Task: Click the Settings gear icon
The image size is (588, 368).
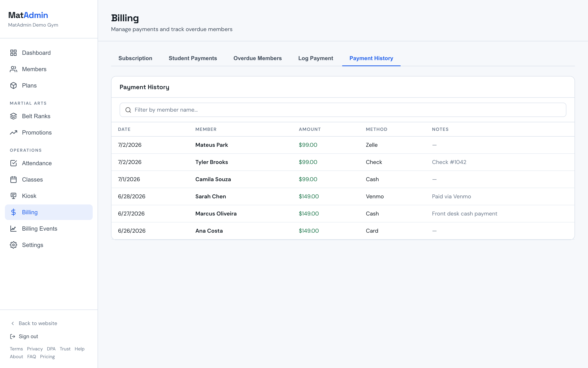Action: pyautogui.click(x=13, y=245)
